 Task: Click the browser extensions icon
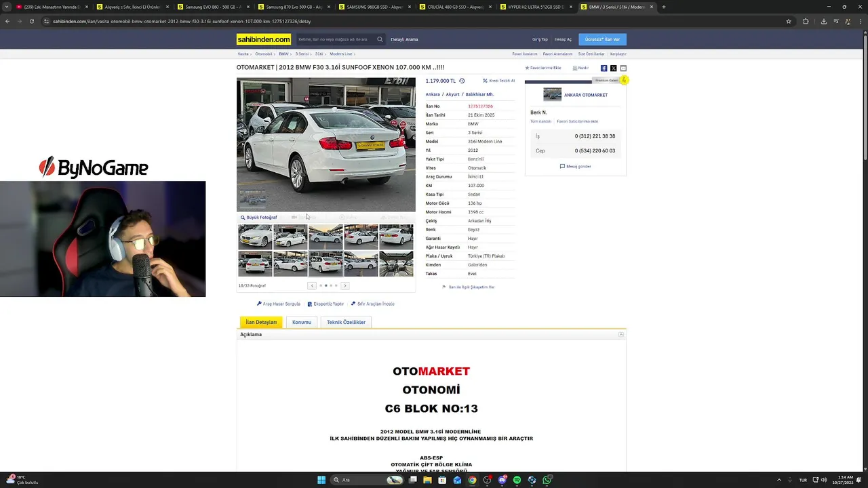pos(806,21)
